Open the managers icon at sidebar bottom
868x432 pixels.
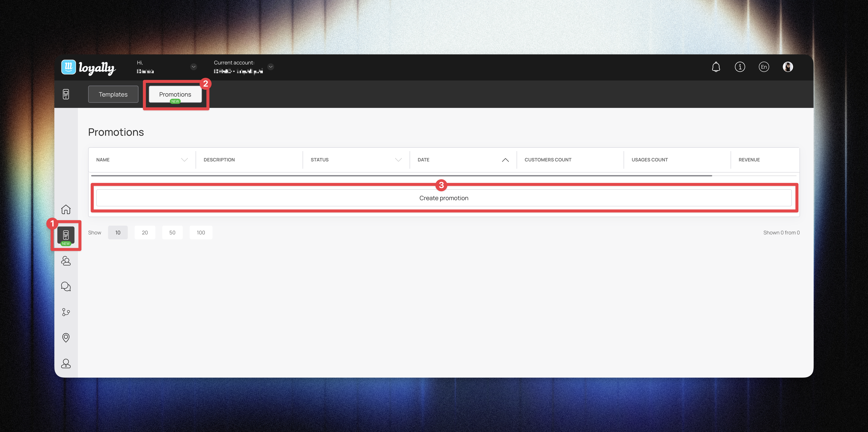tap(66, 363)
